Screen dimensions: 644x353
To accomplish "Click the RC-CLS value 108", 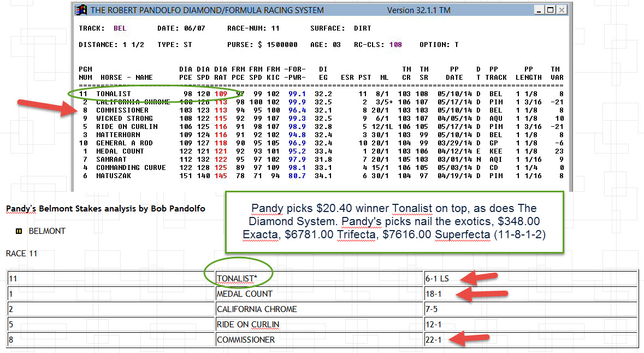I will pos(395,45).
